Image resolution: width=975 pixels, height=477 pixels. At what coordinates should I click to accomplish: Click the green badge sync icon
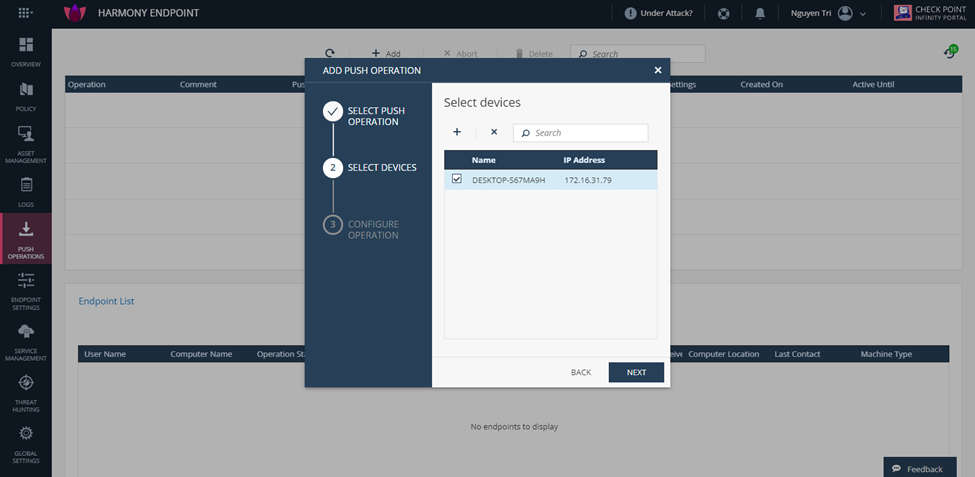[x=950, y=52]
